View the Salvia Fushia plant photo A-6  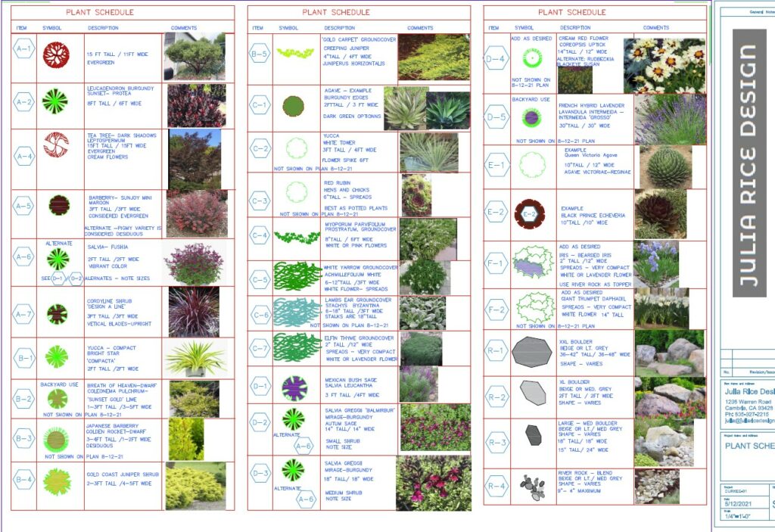click(195, 263)
